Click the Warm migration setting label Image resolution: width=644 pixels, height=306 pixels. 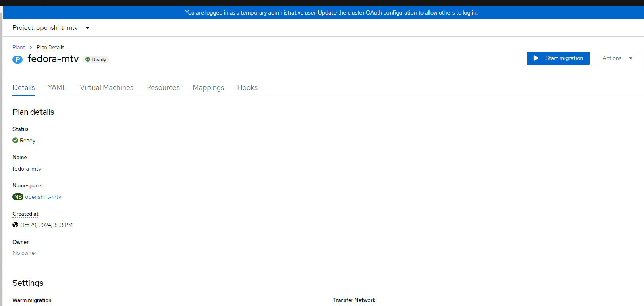(32, 300)
